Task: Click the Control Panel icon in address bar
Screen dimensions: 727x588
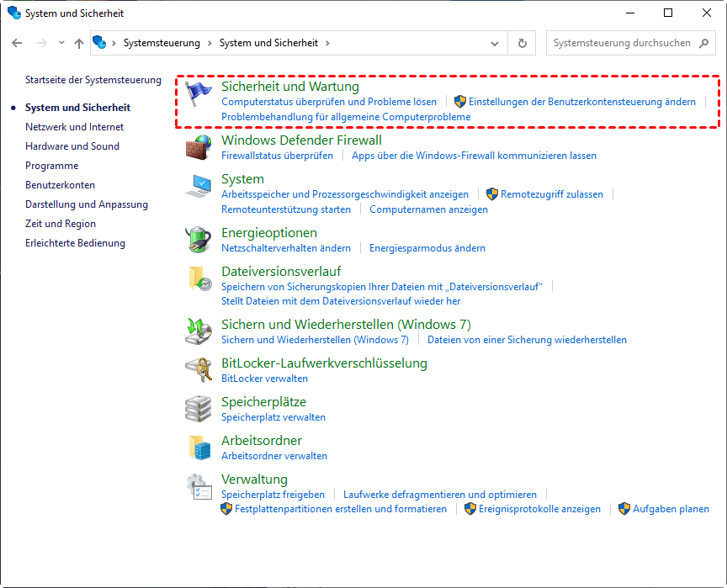Action: (99, 42)
